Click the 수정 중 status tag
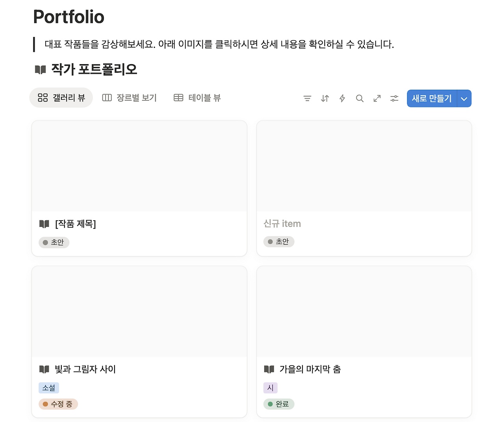The width and height of the screenshot is (504, 422). tap(58, 404)
